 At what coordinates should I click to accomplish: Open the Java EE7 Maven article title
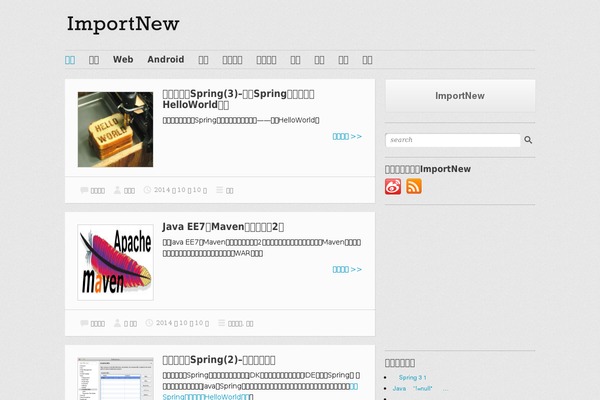point(223,227)
